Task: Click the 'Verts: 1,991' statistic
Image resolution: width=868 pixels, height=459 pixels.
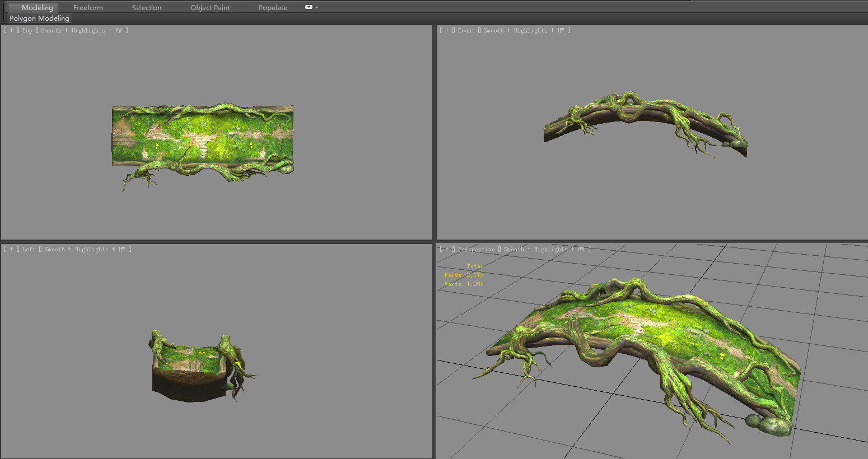Action: [464, 284]
